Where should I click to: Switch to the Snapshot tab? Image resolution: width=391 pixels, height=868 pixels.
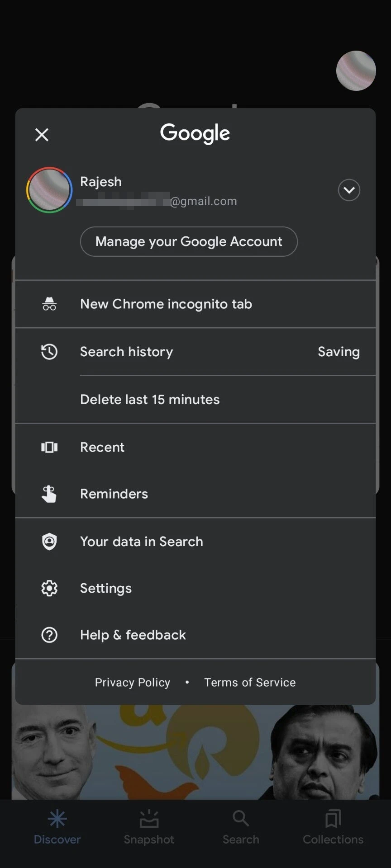click(x=149, y=827)
